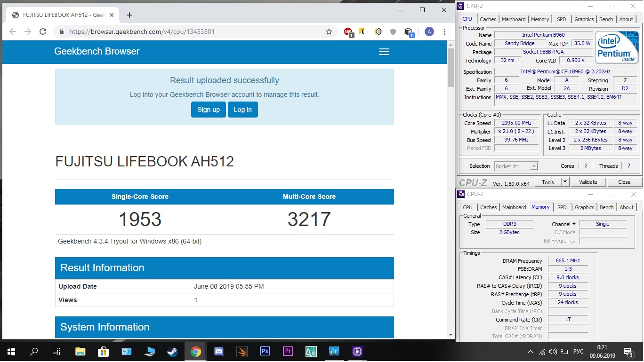Click the black cube extension icon

409,31
